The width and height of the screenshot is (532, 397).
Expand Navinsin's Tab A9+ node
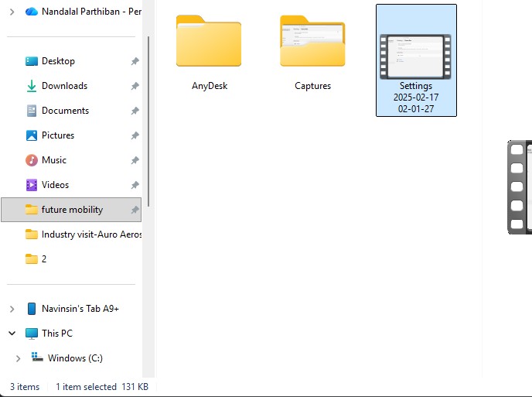tap(12, 309)
